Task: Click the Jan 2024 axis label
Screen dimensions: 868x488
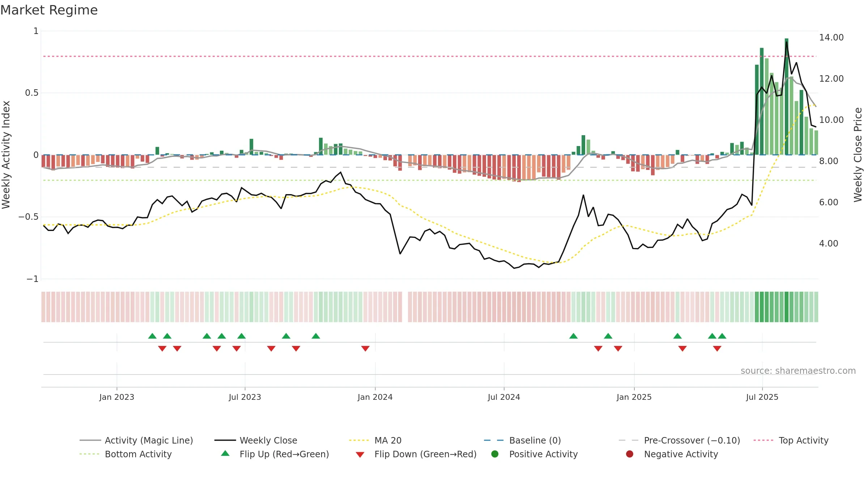Action: pyautogui.click(x=375, y=397)
